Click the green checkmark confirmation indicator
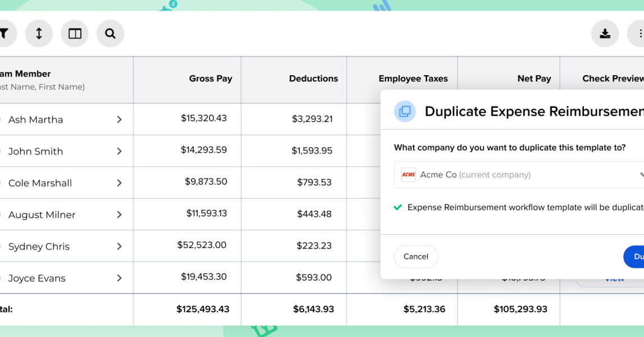Image resolution: width=644 pixels, height=337 pixels. pos(397,207)
